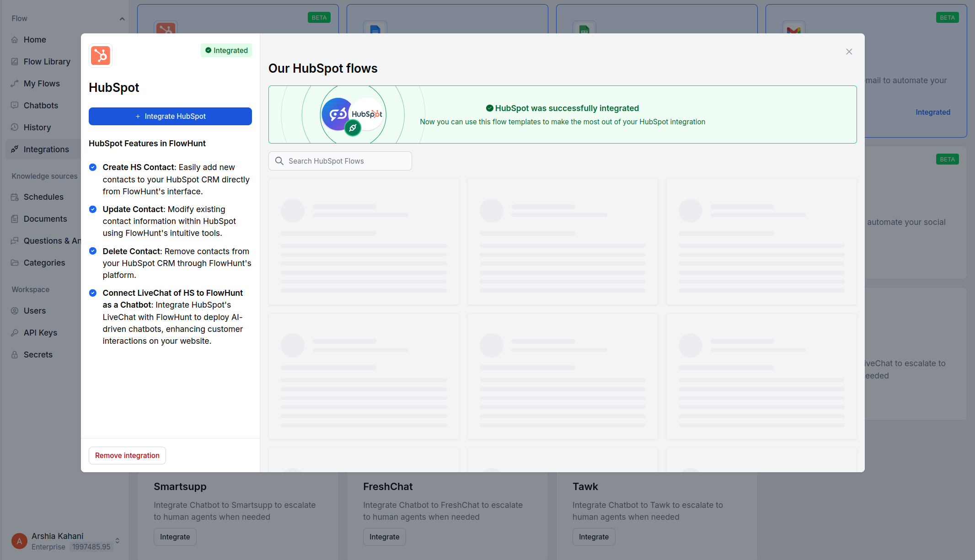975x560 pixels.
Task: Click the API Keys icon
Action: point(15,332)
